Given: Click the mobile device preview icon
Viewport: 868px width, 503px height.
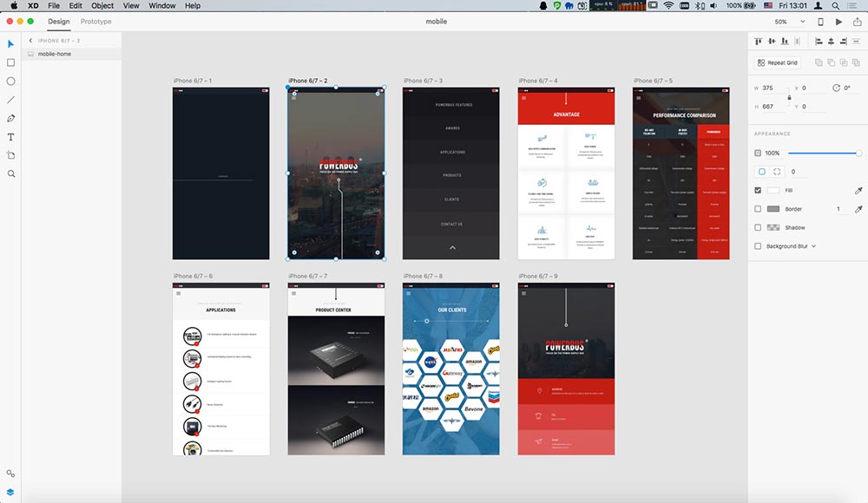Looking at the screenshot, I should click(x=820, y=22).
